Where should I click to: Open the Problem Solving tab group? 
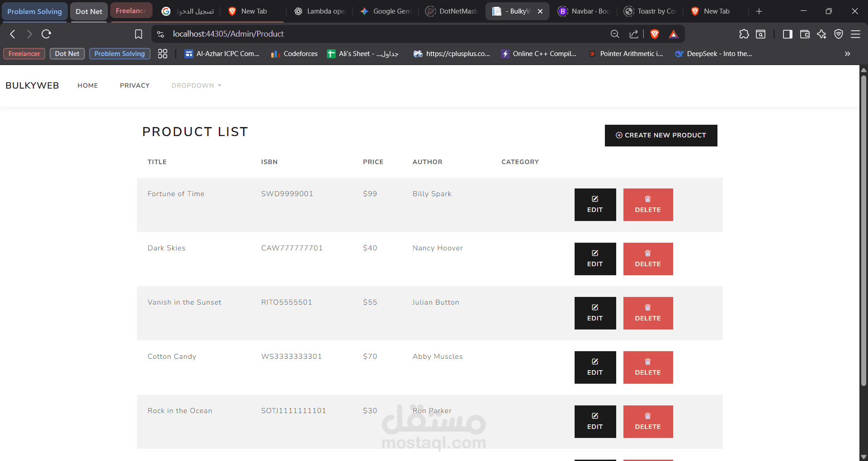34,11
